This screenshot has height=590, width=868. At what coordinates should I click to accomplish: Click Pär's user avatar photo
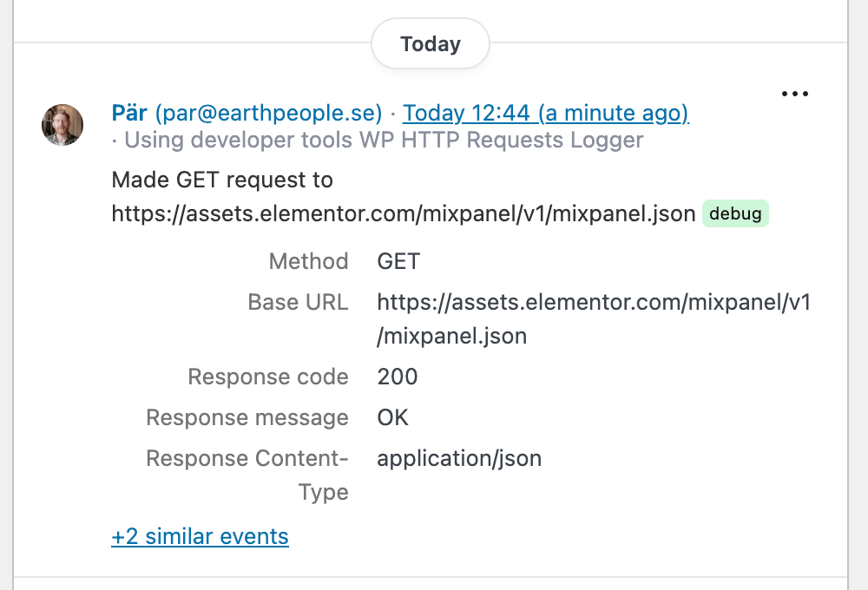click(62, 125)
